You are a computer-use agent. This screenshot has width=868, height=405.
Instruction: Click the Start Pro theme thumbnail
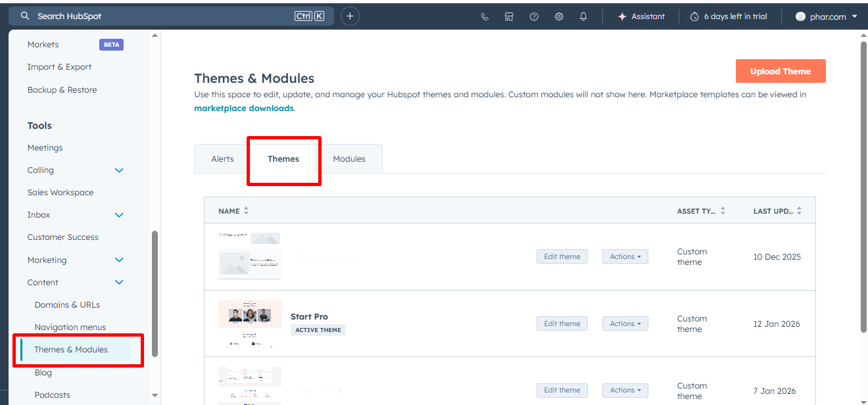click(x=250, y=323)
